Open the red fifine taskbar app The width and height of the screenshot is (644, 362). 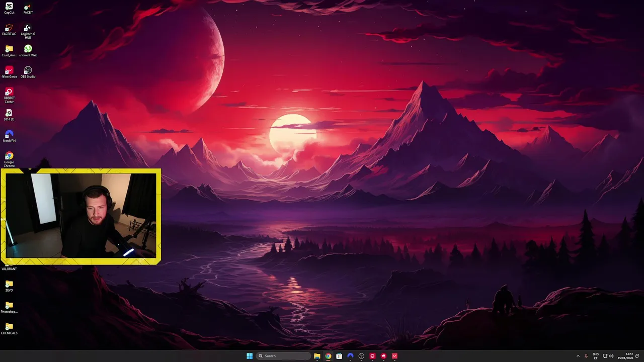[383, 356]
